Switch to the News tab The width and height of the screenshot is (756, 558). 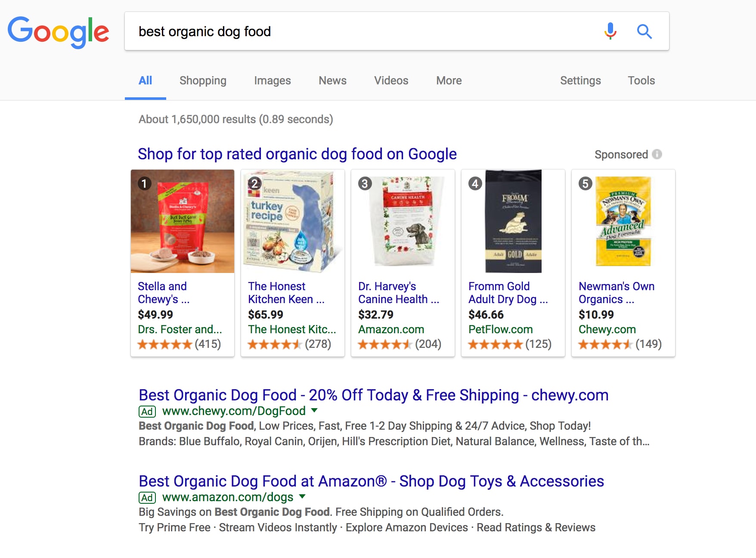[332, 81]
